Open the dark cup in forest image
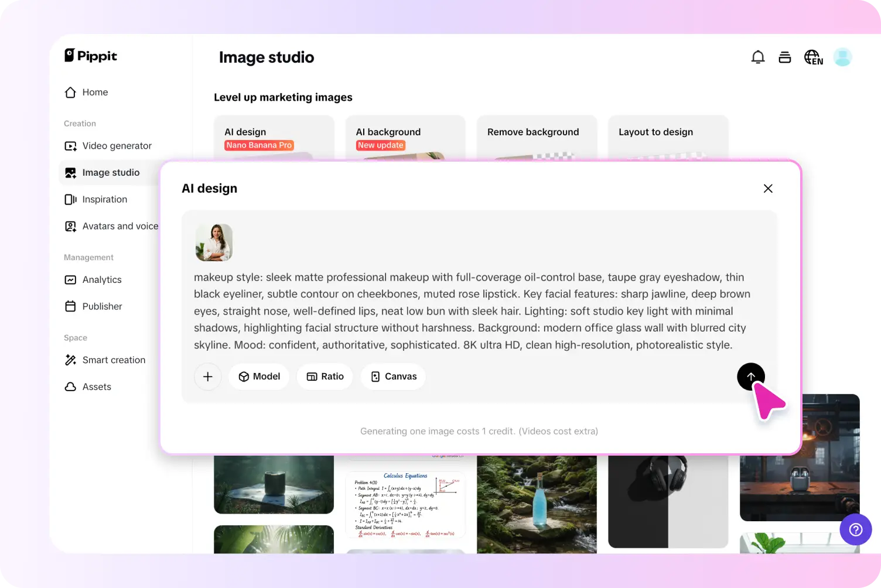881x588 pixels. pos(274,485)
